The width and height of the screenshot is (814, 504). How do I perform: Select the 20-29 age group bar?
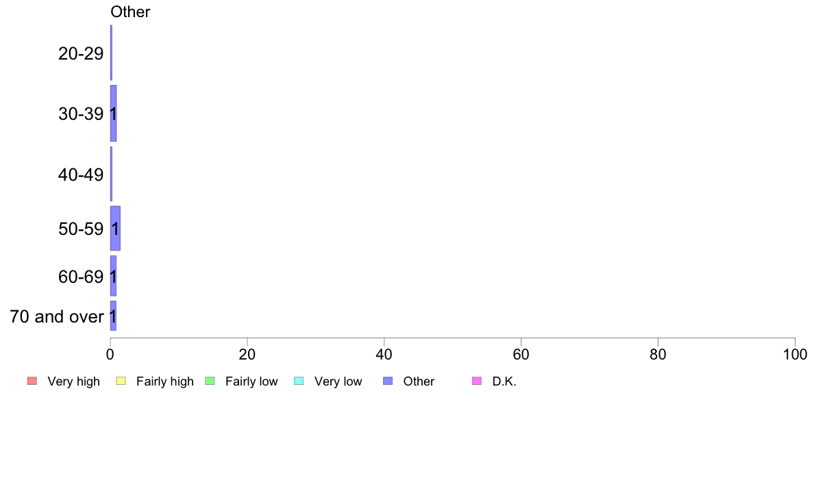click(111, 53)
